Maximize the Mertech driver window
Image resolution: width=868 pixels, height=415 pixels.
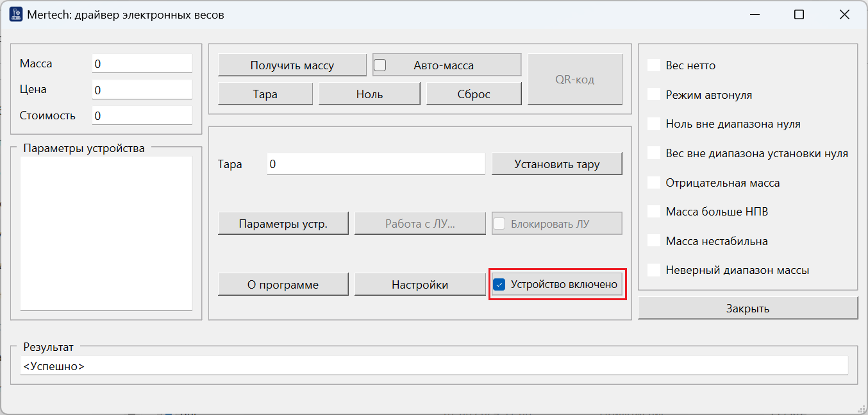pyautogui.click(x=799, y=15)
